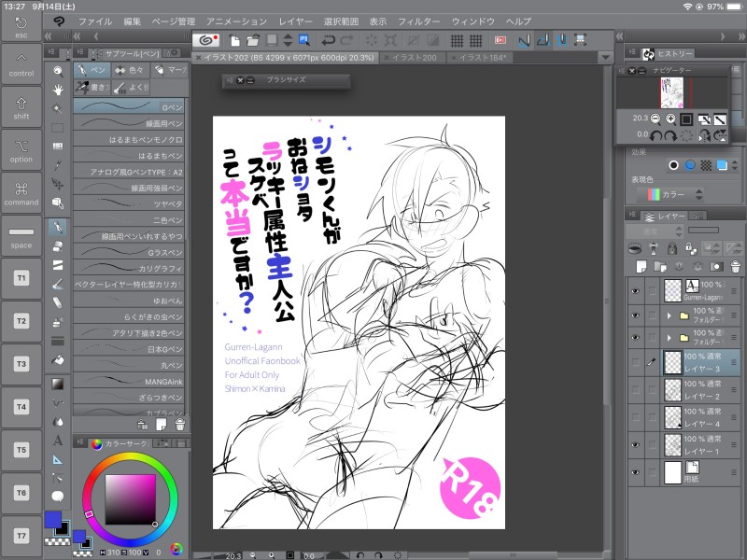Toggle the shift modifier key
This screenshot has width=747, height=560.
coord(21,107)
